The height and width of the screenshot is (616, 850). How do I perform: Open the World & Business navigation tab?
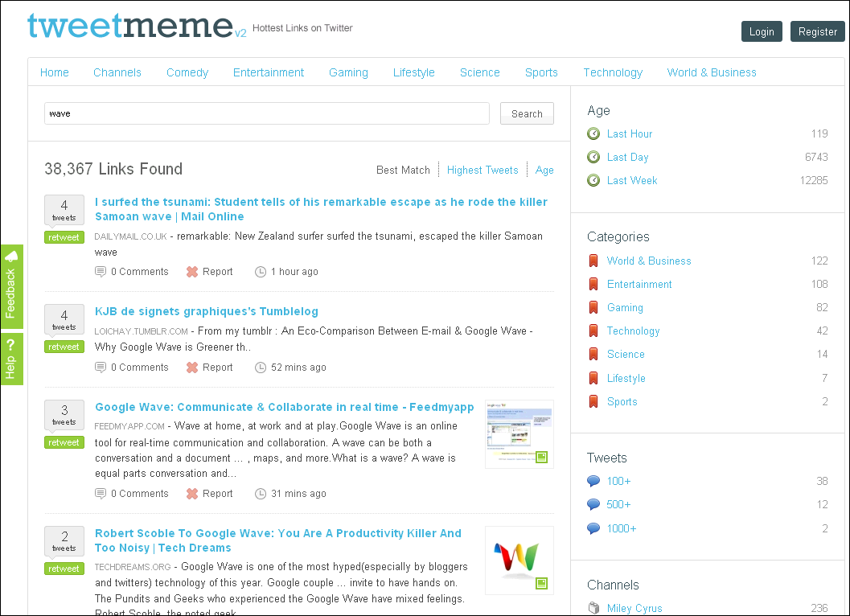pos(711,72)
